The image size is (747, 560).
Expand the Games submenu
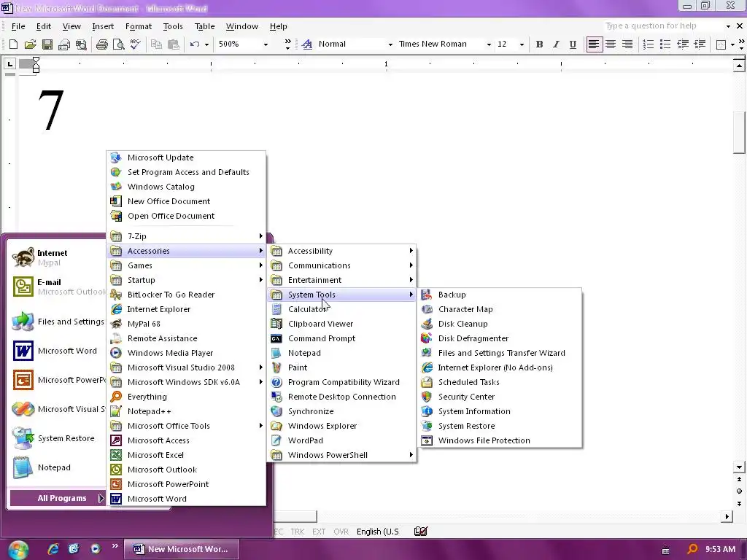coord(187,265)
